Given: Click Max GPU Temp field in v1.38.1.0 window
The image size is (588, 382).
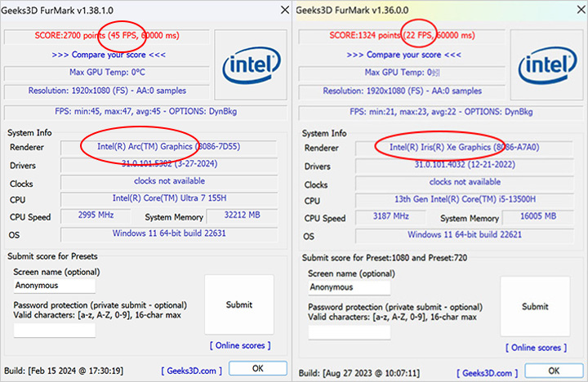Looking at the screenshot, I should pos(107,73).
